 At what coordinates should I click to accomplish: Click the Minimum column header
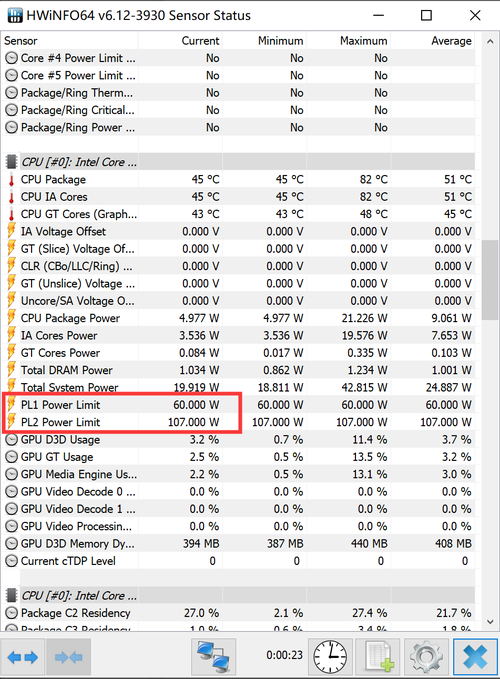click(264, 41)
